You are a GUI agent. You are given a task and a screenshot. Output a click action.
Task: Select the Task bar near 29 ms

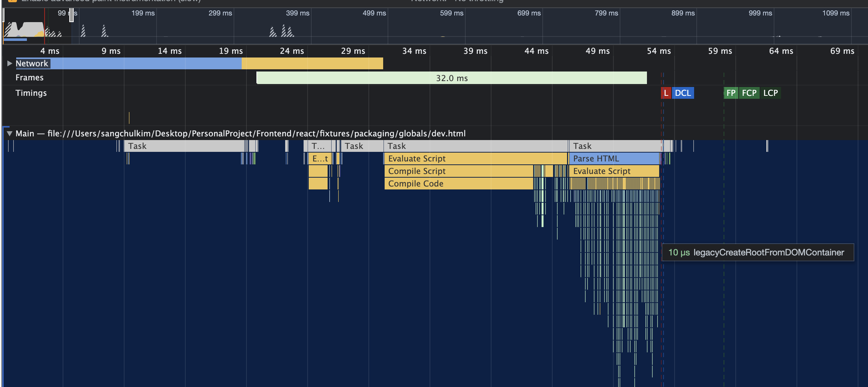coord(362,146)
